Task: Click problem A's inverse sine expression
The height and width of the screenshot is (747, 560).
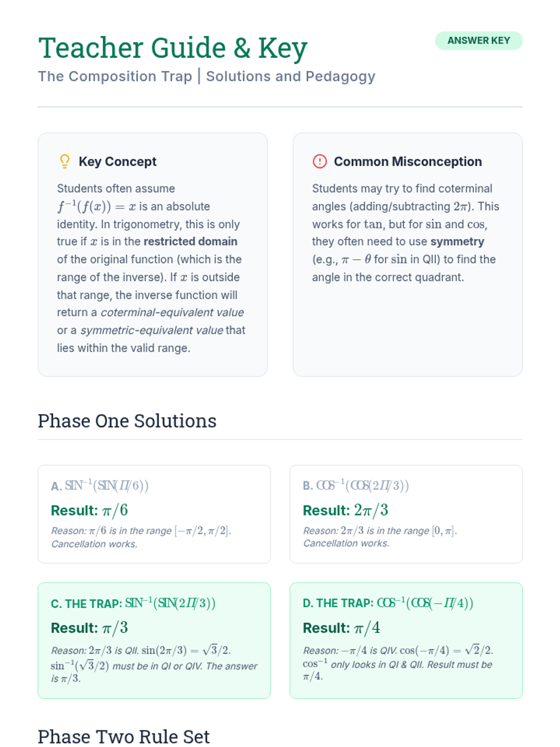Action: 106,486
